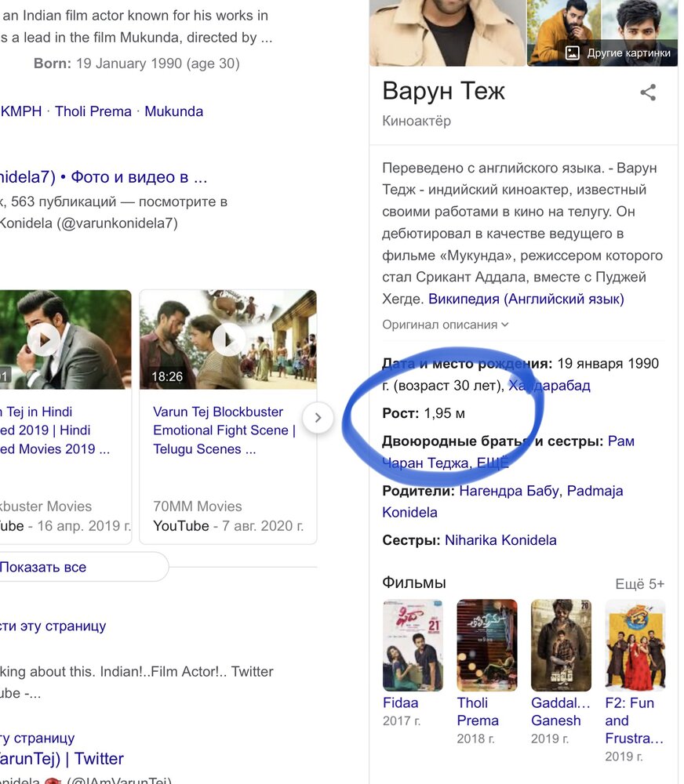Click the Fidaa film title link
Image resolution: width=684 pixels, height=784 pixels.
[x=400, y=703]
